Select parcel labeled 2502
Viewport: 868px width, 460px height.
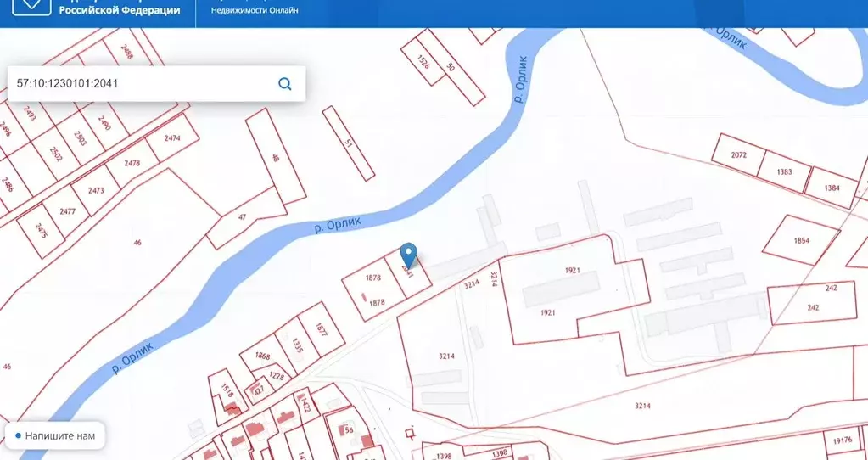[55, 154]
